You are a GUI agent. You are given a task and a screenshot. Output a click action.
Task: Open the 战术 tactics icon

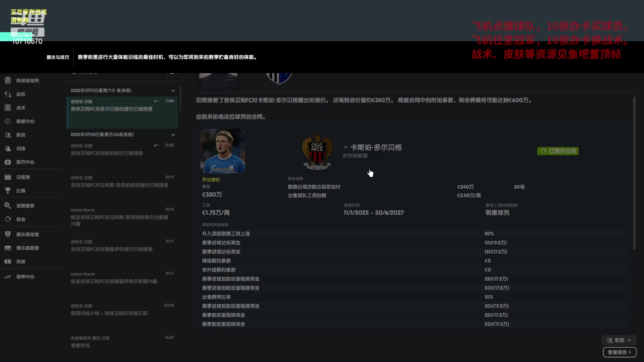click(x=8, y=108)
